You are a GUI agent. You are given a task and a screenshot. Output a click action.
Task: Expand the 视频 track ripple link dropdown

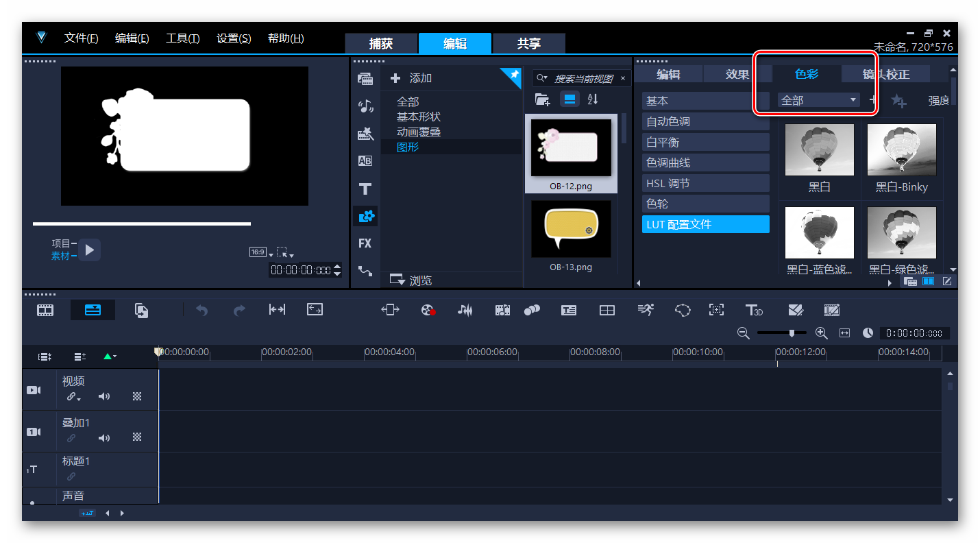point(73,397)
